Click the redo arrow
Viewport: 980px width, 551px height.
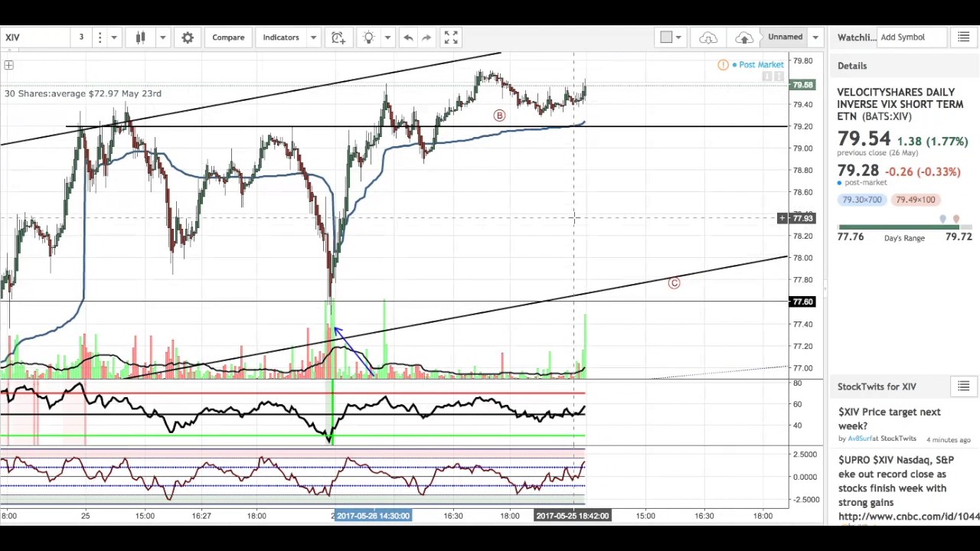426,37
